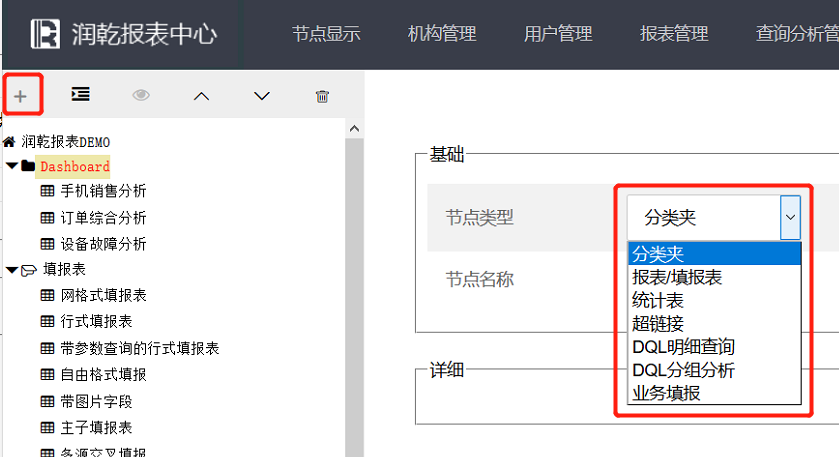
Task: Select the 带图片字段 node
Action: point(96,401)
